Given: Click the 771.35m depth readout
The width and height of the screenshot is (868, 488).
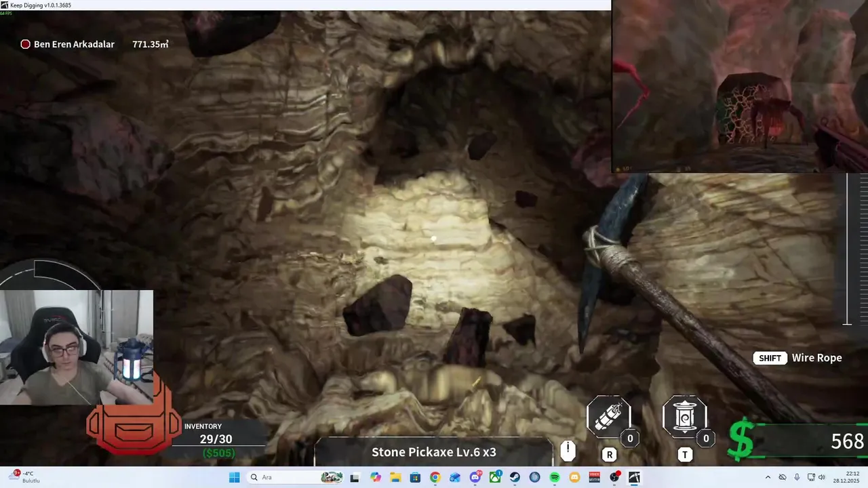Looking at the screenshot, I should [x=151, y=44].
